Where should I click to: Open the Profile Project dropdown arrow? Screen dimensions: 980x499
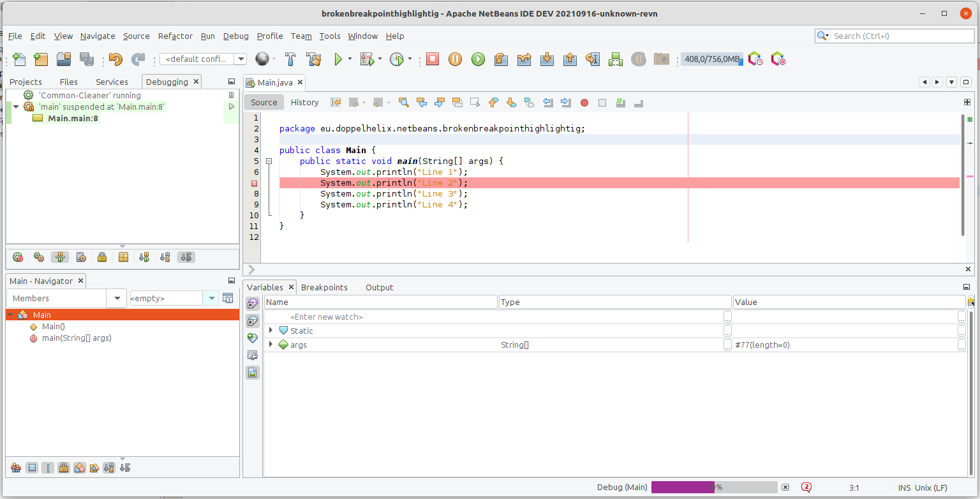410,59
